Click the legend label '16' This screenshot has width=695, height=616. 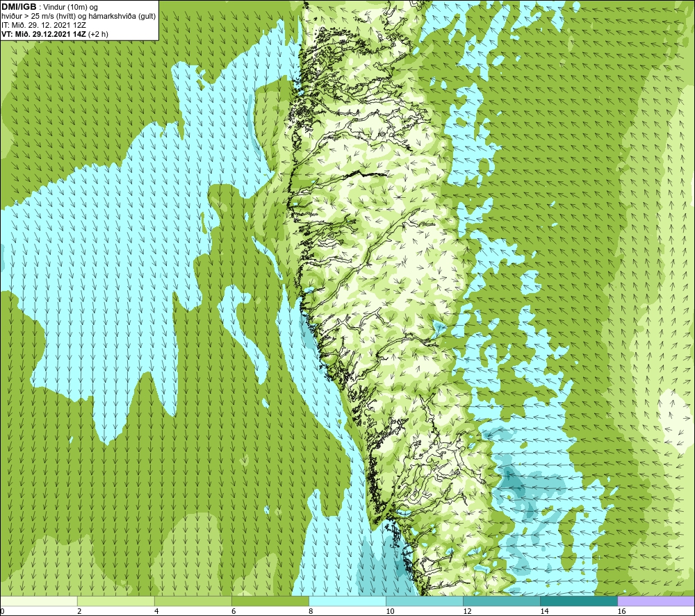tap(621, 612)
